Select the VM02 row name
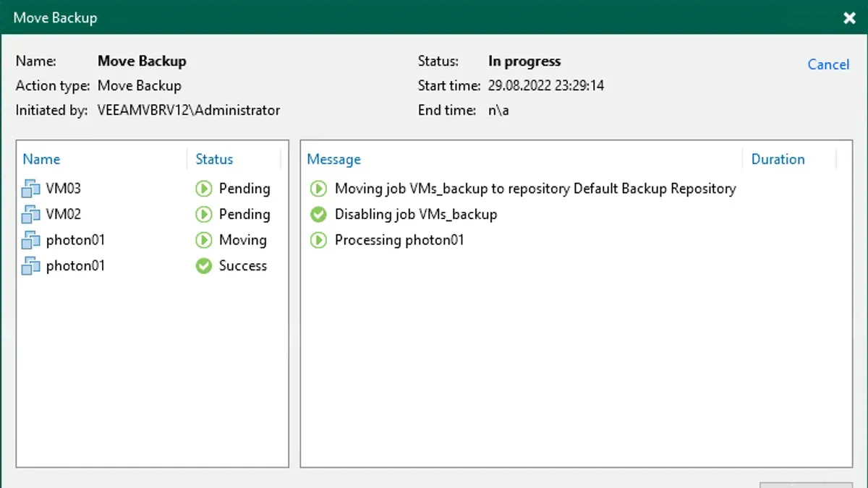 (x=64, y=214)
